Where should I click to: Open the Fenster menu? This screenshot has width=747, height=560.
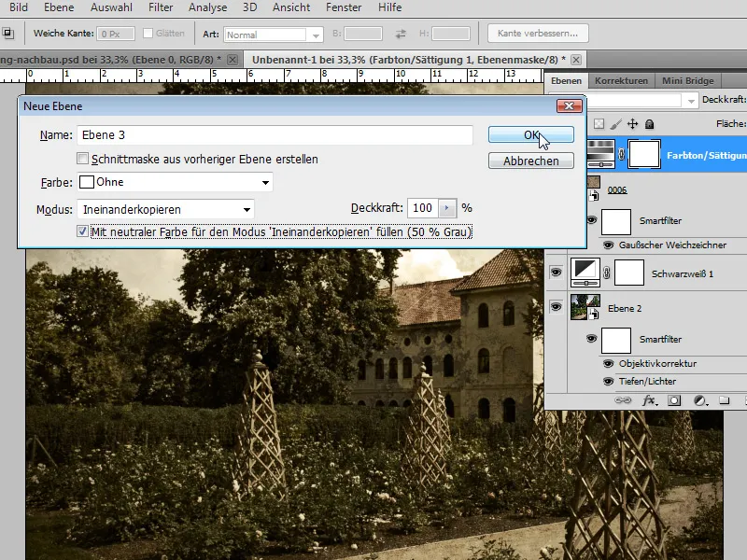point(344,7)
